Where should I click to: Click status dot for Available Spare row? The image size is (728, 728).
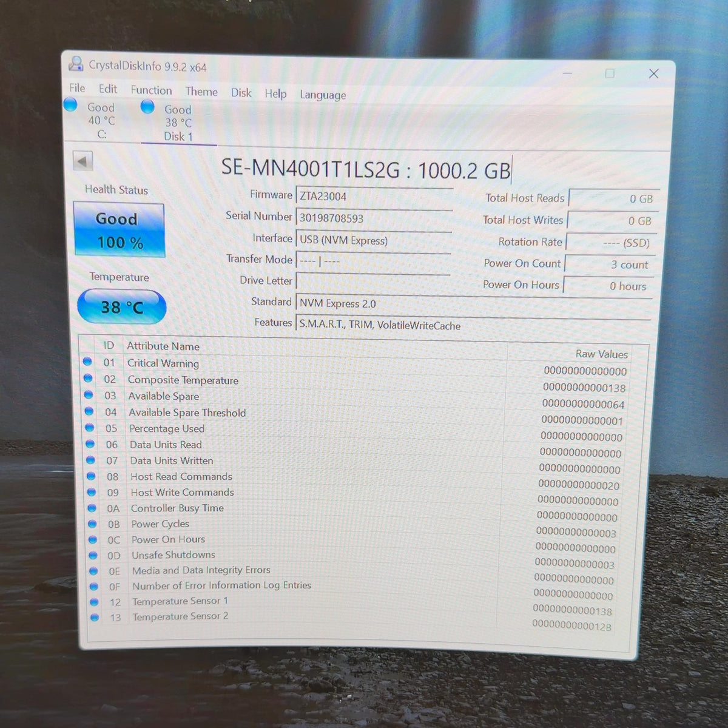tap(89, 394)
